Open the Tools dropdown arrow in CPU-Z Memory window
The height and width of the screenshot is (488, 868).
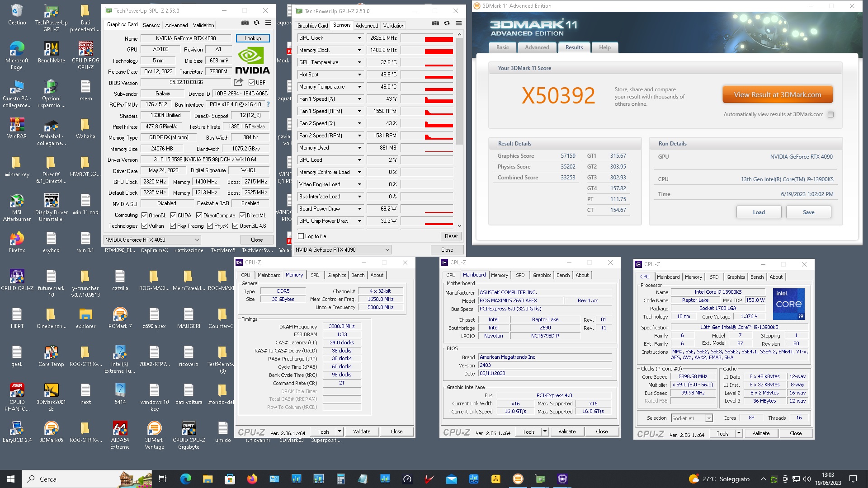click(340, 432)
